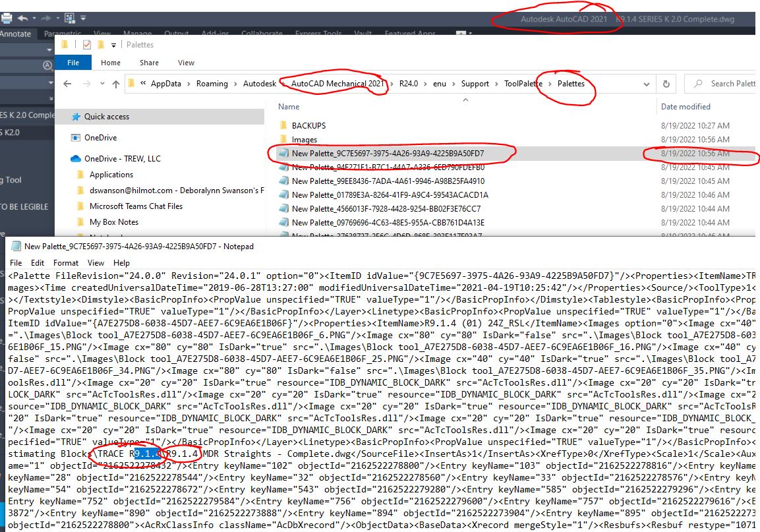The height and width of the screenshot is (532, 760).
Task: Switch to the View tab in File Explorer
Action: click(x=185, y=63)
